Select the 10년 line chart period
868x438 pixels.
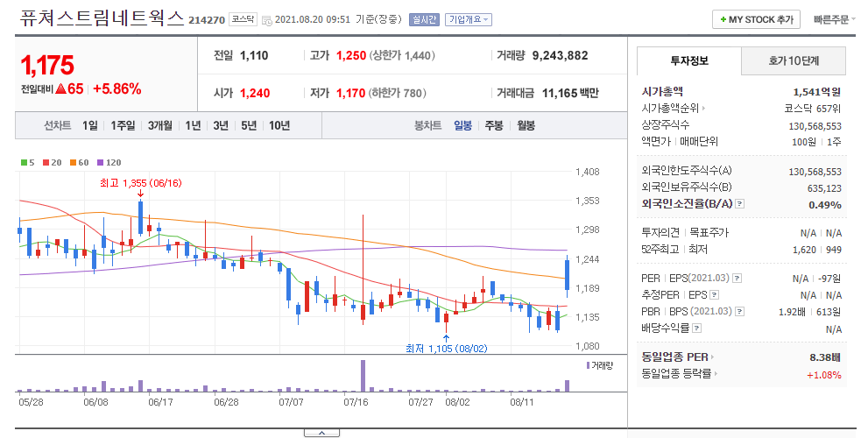tap(279, 125)
